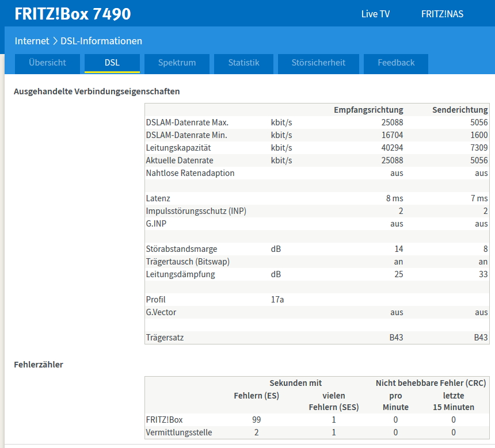Click the FRITZ!Box error counter row label
The image size is (495, 448).
pos(164,420)
